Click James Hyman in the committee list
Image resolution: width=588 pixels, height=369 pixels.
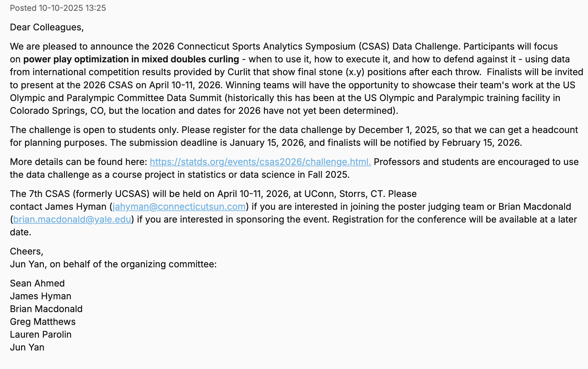tap(40, 296)
